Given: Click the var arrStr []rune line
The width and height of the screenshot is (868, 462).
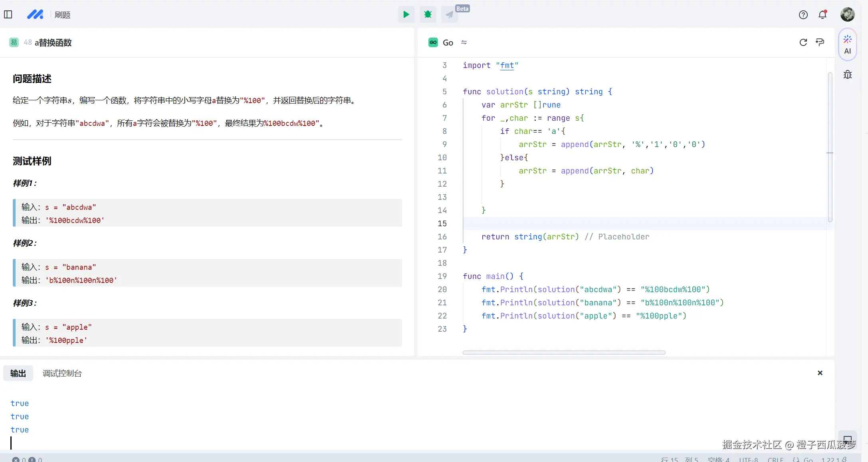Looking at the screenshot, I should coord(521,105).
